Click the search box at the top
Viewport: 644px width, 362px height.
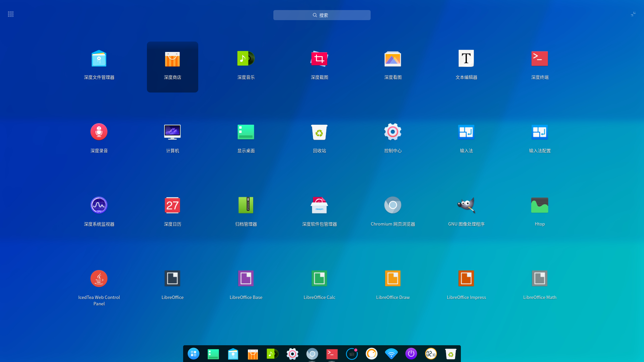[x=322, y=15]
